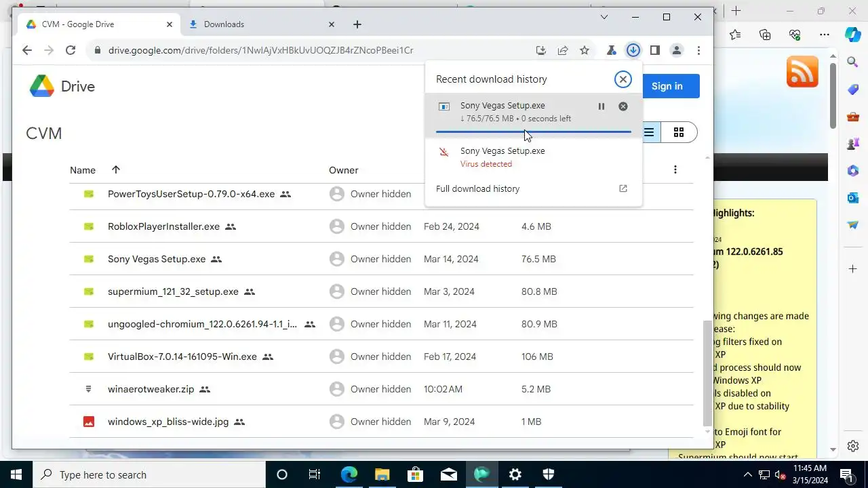The image size is (868, 488).
Task: Select supermium_121_32_setup.exe file
Action: click(173, 291)
